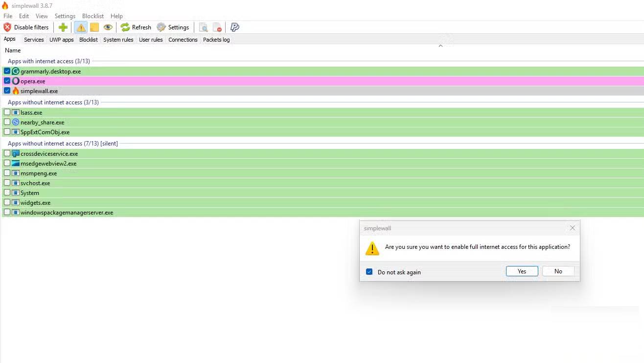Image resolution: width=644 pixels, height=363 pixels.
Task: Click the yellow note toolbar icon
Action: [94, 27]
